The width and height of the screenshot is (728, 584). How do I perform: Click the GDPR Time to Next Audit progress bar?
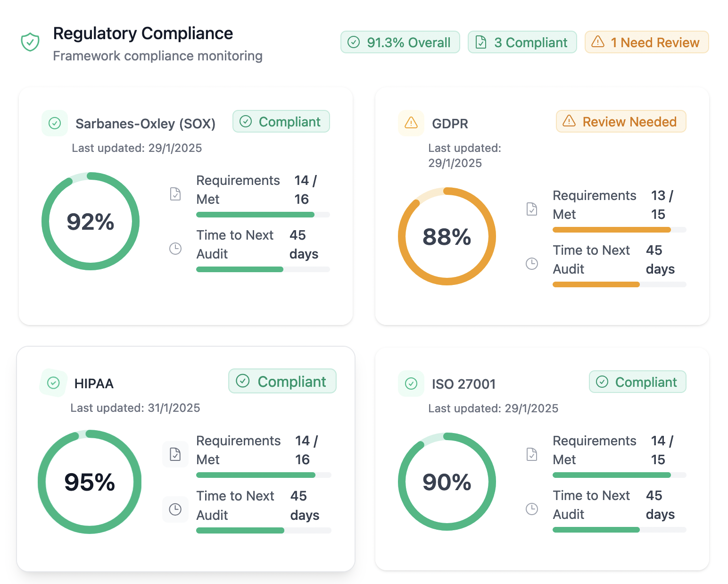[620, 284]
